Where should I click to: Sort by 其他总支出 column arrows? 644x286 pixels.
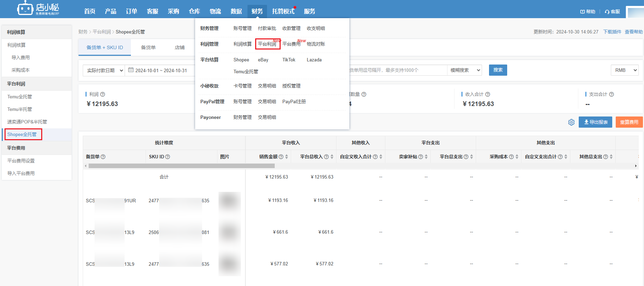(611, 157)
